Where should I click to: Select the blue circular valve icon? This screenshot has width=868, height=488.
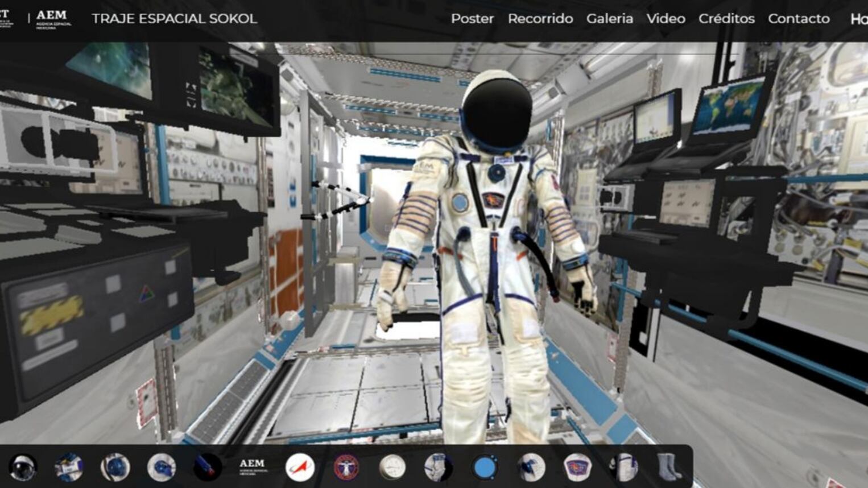[x=485, y=468]
